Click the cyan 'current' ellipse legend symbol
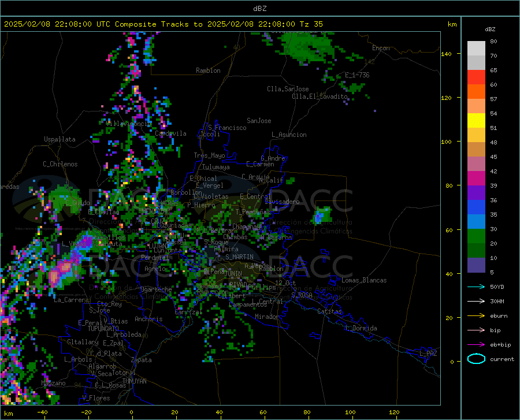 click(x=476, y=359)
